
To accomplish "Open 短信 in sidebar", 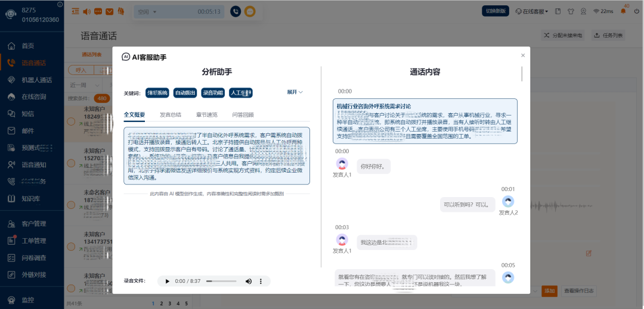I will 28,114.
